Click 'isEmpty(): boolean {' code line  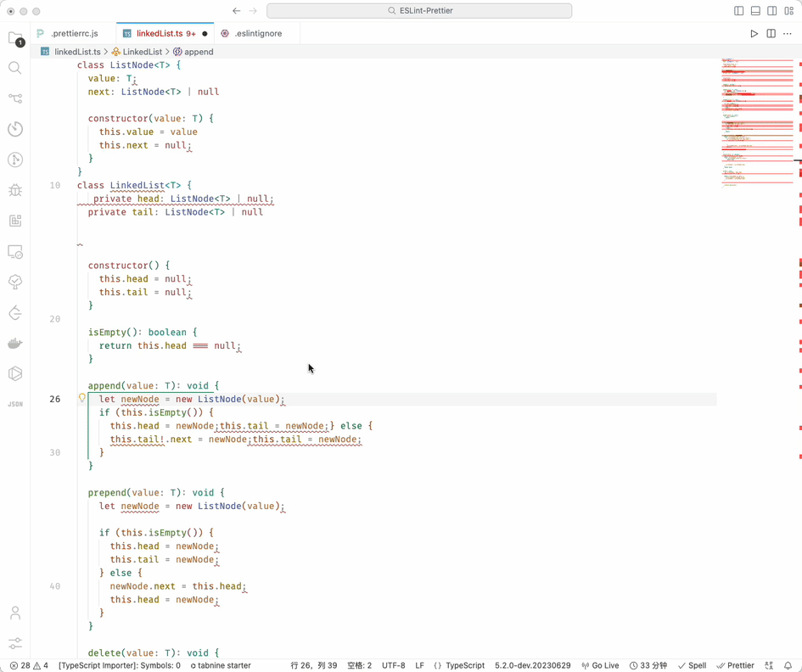click(143, 333)
